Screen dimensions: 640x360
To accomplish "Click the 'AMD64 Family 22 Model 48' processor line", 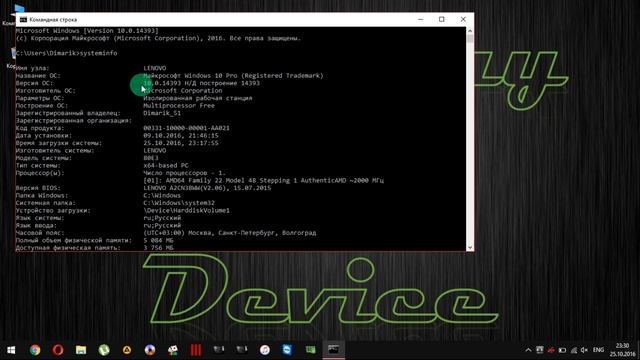I will 264,180.
